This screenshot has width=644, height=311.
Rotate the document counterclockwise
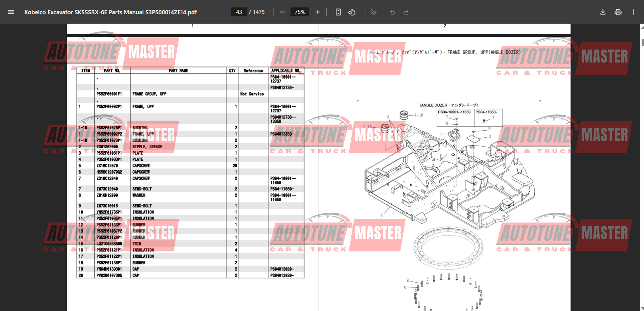352,12
